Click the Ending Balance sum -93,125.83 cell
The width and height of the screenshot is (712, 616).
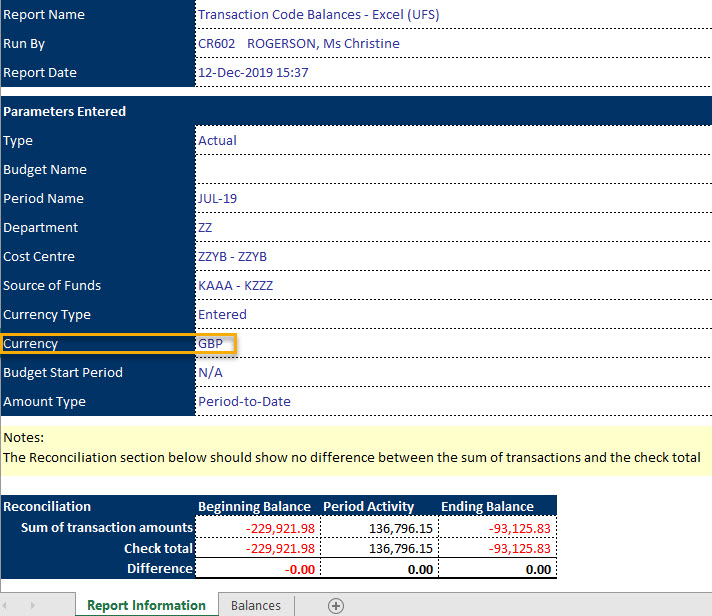click(x=498, y=528)
